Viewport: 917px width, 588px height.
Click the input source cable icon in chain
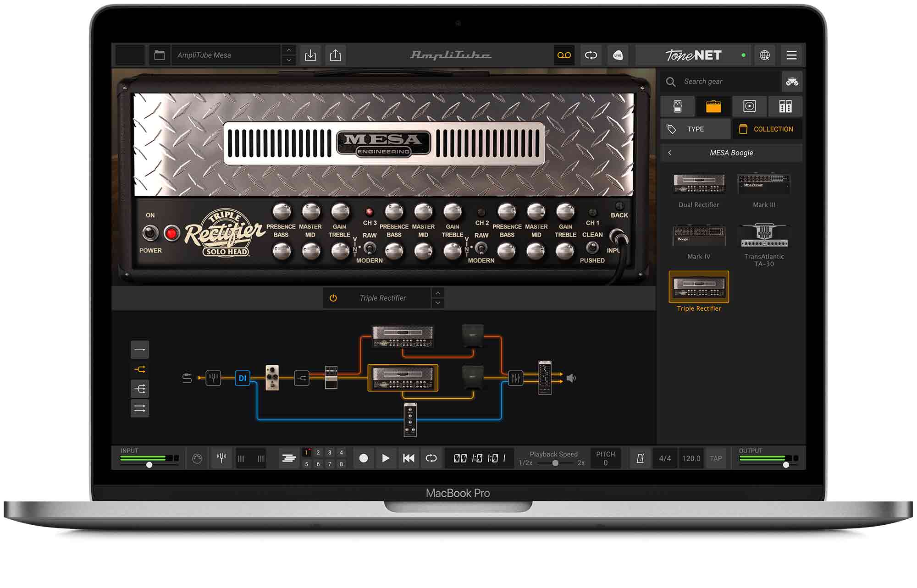(x=187, y=378)
